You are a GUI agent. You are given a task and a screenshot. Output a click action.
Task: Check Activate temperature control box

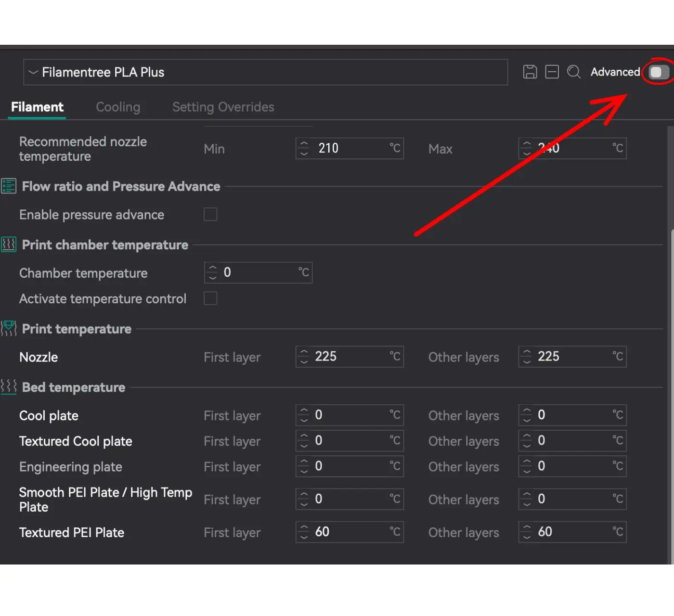point(210,298)
